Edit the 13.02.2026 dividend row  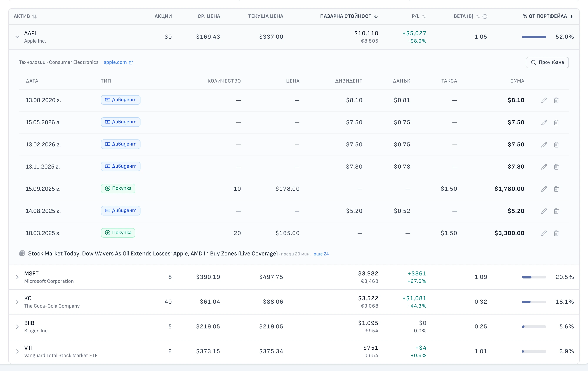point(544,145)
